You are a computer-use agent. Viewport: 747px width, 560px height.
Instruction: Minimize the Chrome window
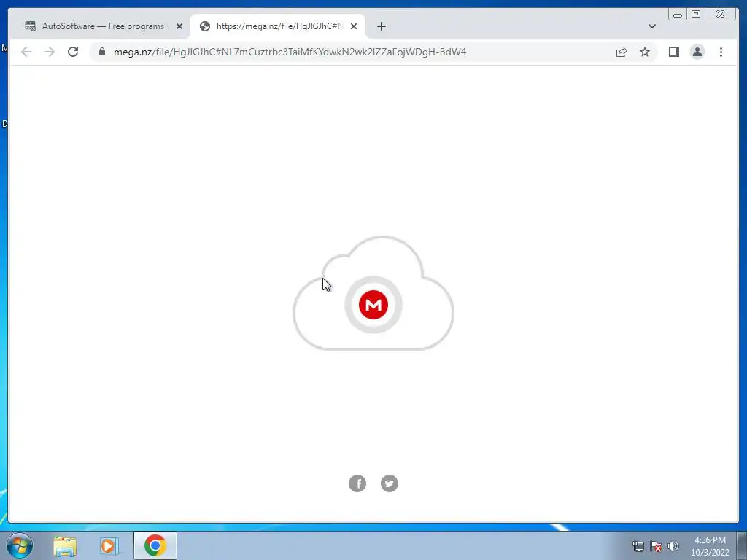(678, 15)
